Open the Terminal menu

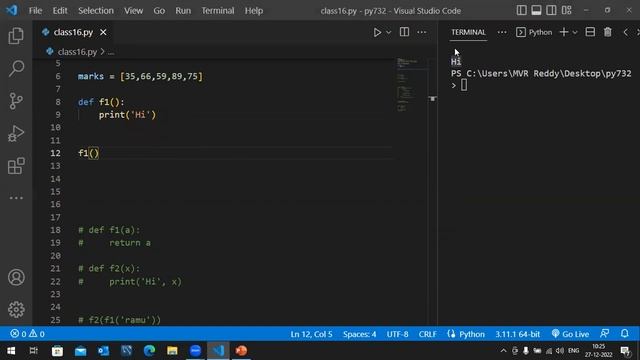[x=218, y=11]
